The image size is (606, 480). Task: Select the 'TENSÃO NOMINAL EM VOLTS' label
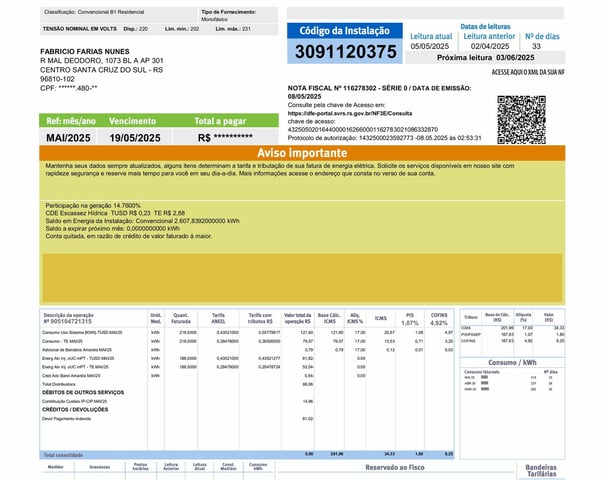pyautogui.click(x=80, y=29)
